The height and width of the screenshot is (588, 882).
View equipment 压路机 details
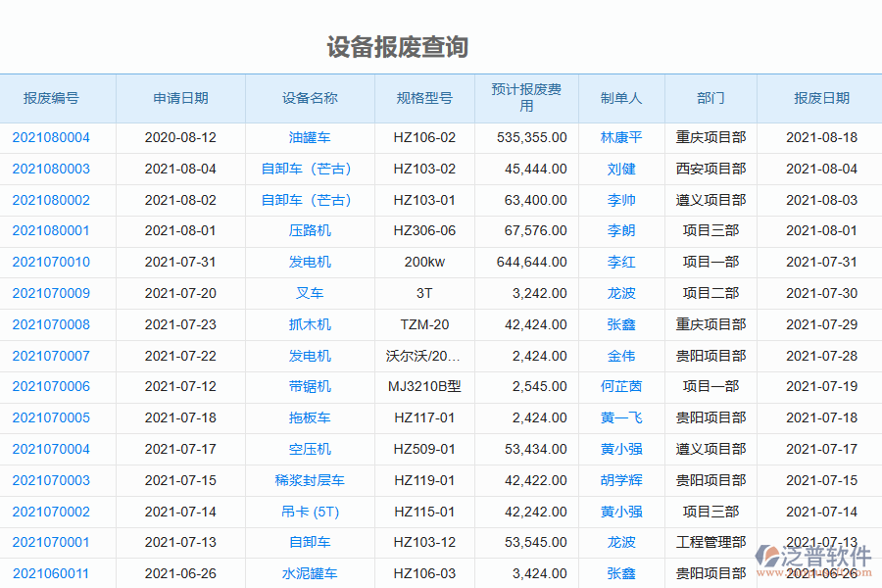pyautogui.click(x=309, y=230)
